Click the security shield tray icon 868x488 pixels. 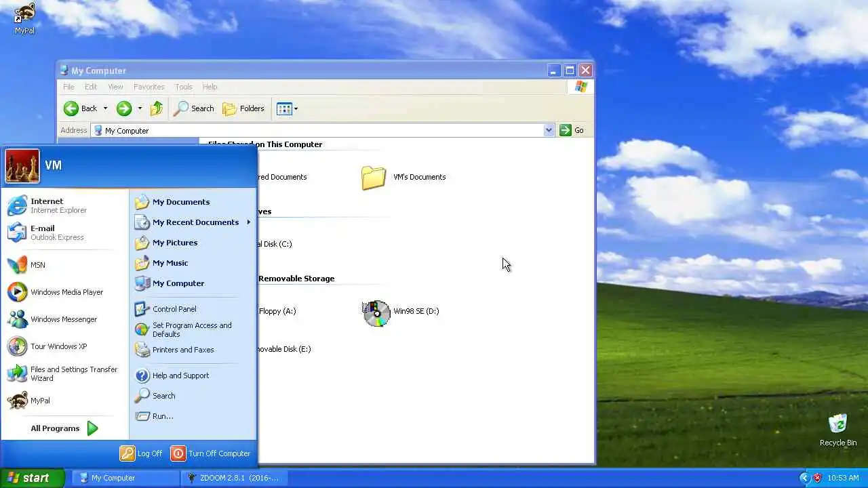click(x=817, y=478)
